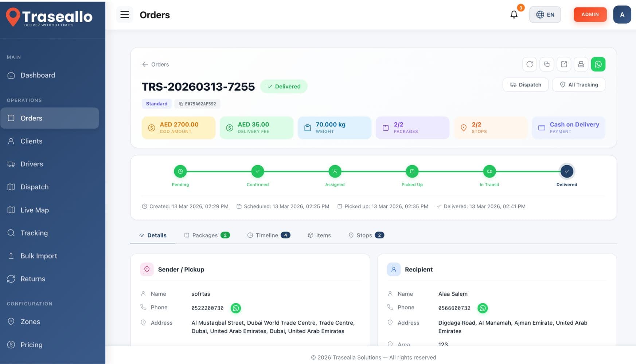Switch to the Packages tab
This screenshot has height=364, width=636.
(x=207, y=236)
